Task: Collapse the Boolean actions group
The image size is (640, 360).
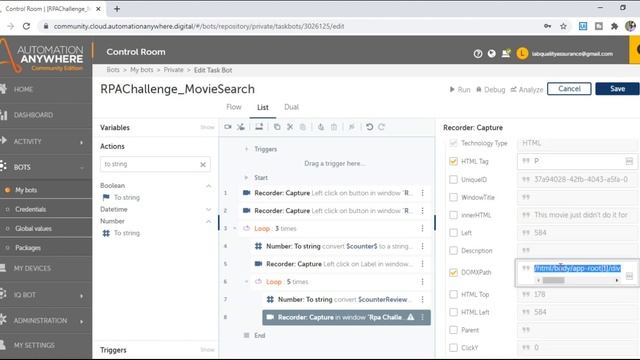Action: tap(209, 186)
